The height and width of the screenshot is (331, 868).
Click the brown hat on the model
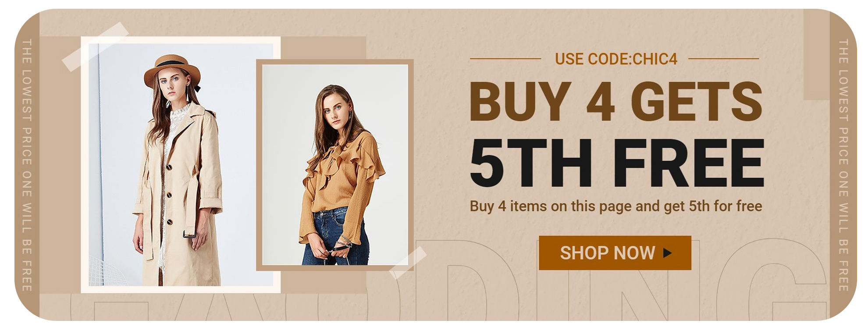[172, 69]
